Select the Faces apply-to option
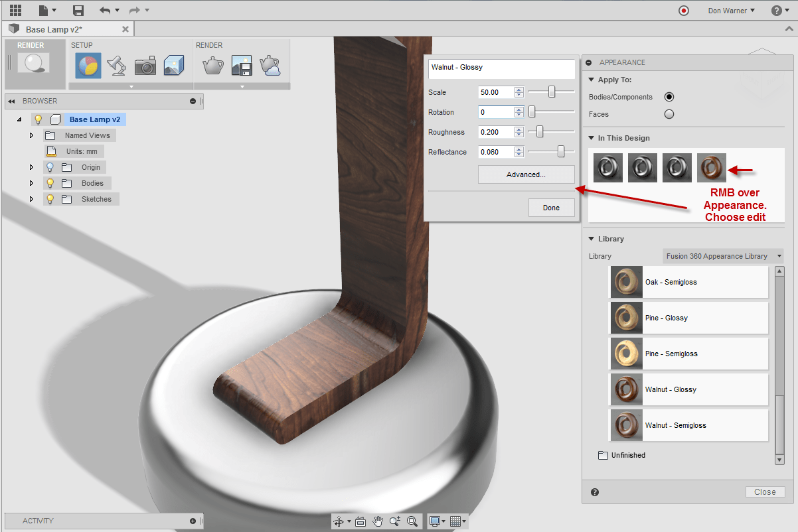The height and width of the screenshot is (532, 798). (669, 113)
